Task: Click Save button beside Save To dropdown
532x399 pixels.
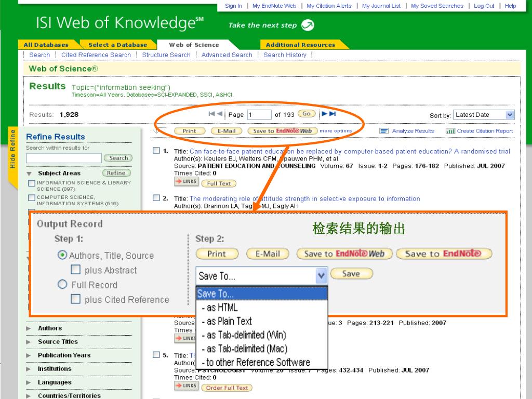Action: [352, 273]
